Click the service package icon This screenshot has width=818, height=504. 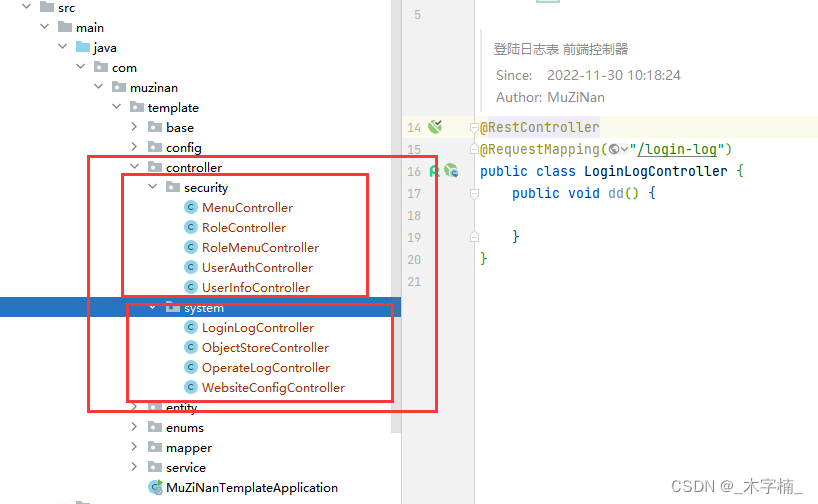[155, 467]
